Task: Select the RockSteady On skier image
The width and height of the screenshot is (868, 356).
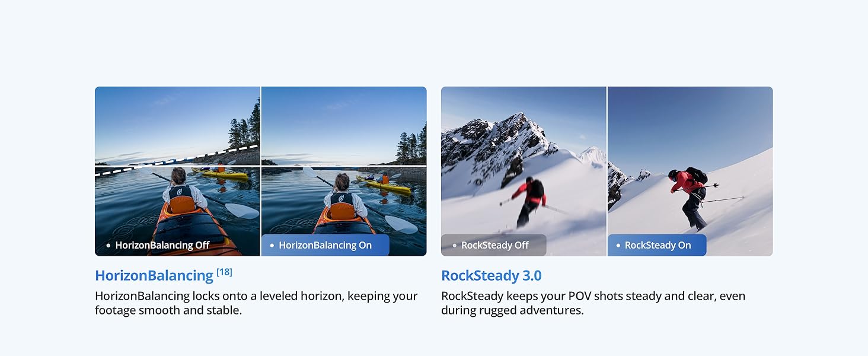Action: pos(690,171)
